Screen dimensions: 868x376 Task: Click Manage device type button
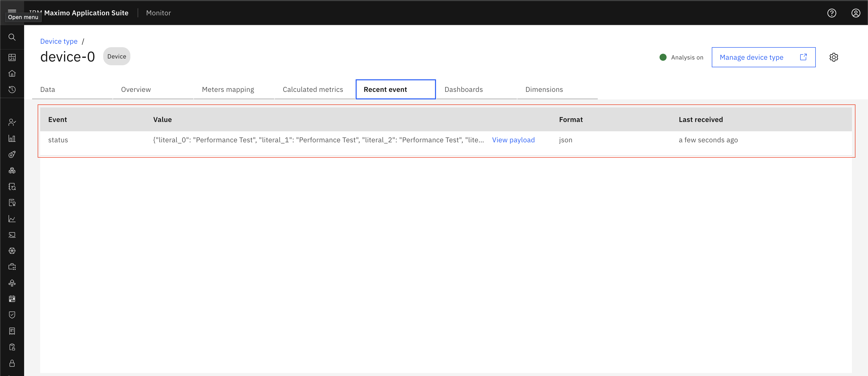(764, 57)
